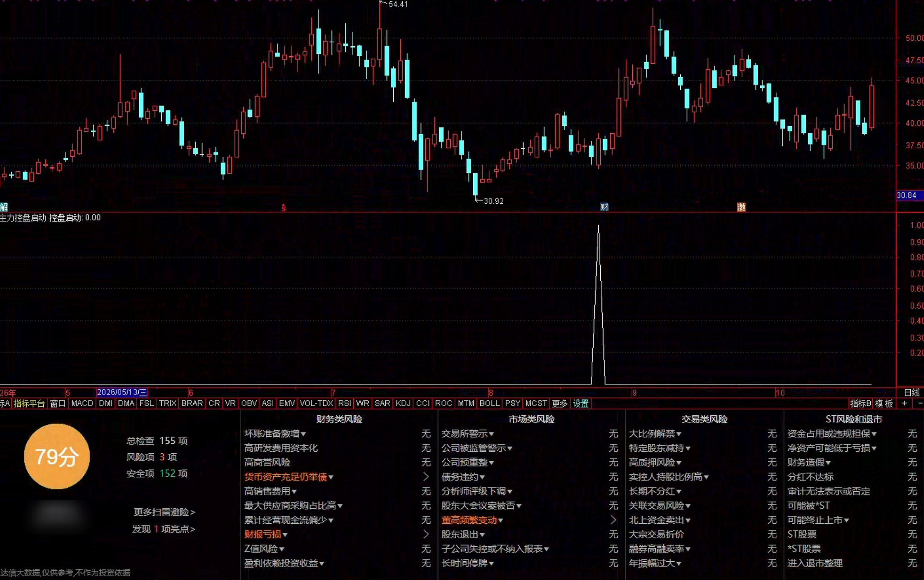Open arrow next to 货币资产充足仍举债 row
The width and height of the screenshot is (924, 580).
pos(426,476)
